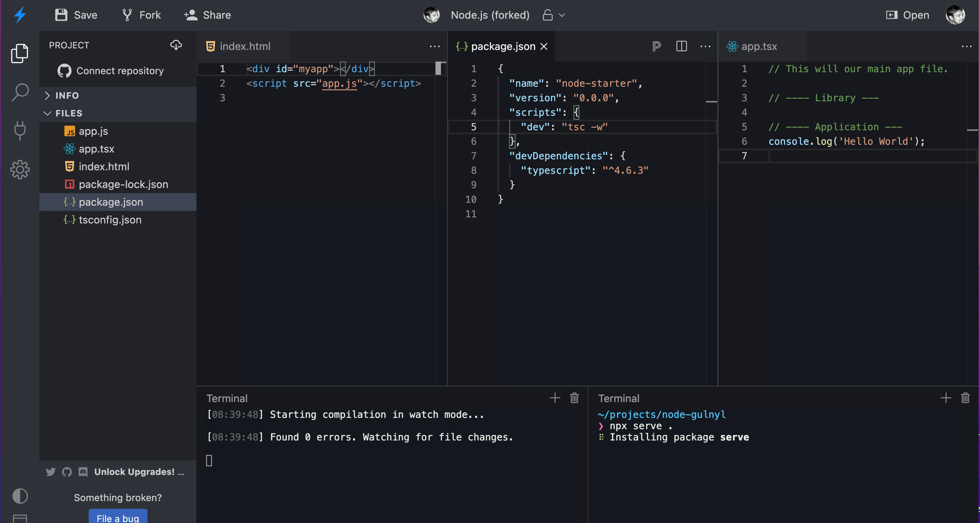Collapse the FILES section

(x=68, y=113)
